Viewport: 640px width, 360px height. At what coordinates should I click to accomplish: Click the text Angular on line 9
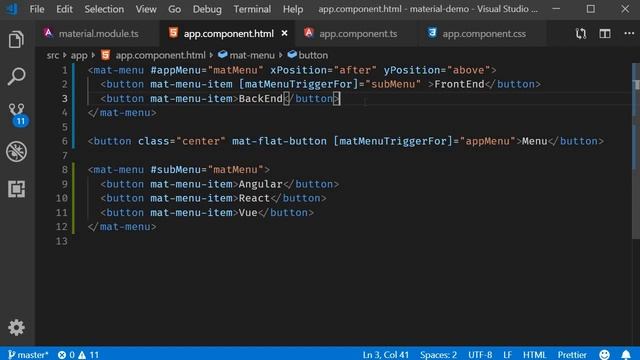pyautogui.click(x=260, y=184)
